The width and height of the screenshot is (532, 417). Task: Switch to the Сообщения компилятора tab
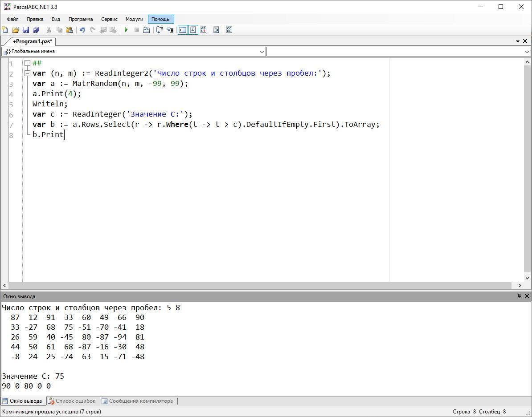pos(137,401)
